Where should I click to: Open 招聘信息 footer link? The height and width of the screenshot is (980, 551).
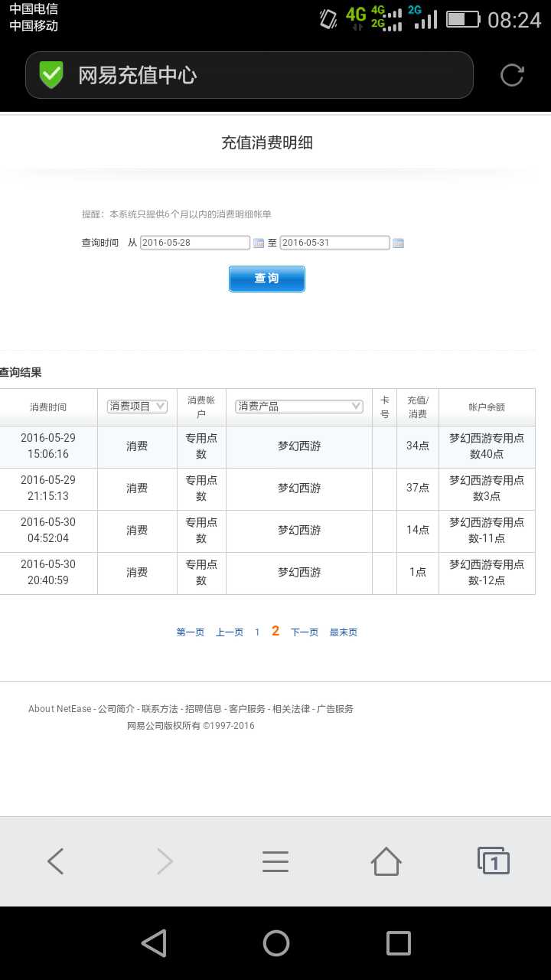pyautogui.click(x=204, y=709)
